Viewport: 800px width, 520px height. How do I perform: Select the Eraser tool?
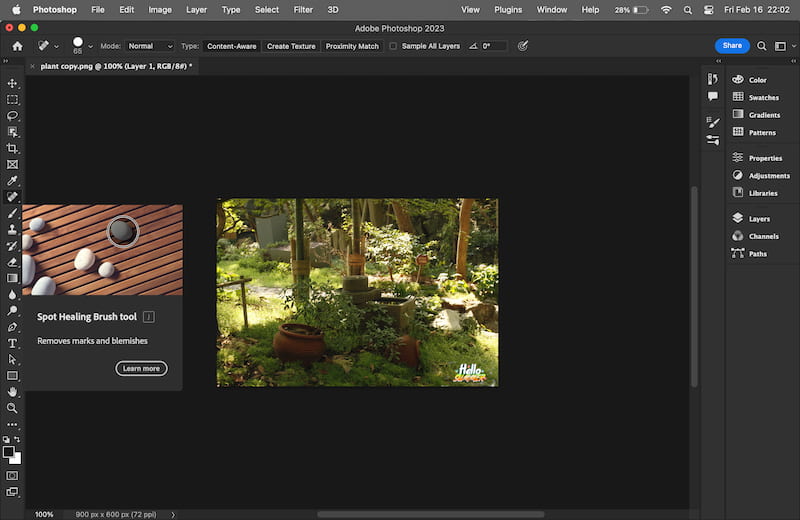point(12,262)
